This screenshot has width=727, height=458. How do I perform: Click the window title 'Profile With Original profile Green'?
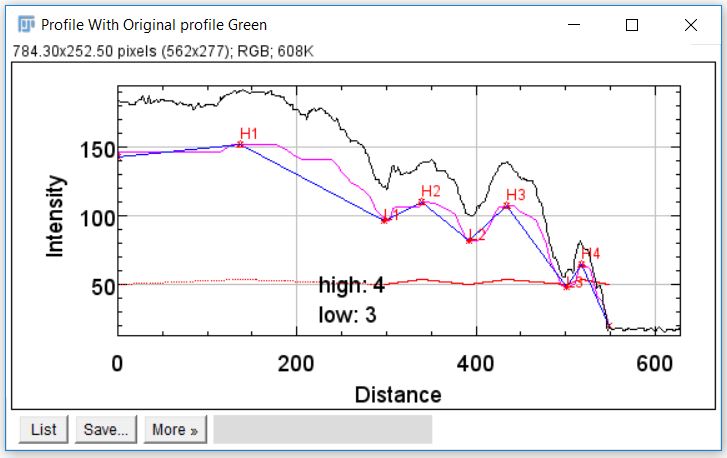(x=154, y=25)
